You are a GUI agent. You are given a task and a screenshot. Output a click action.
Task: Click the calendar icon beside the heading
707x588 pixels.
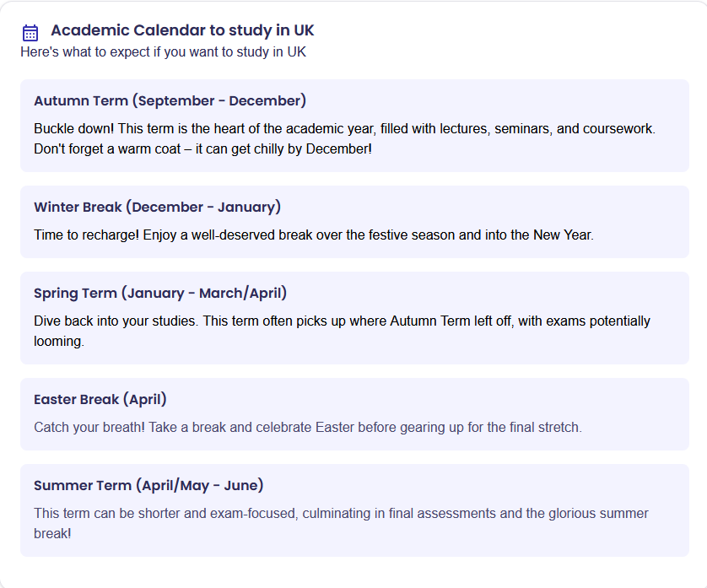click(30, 33)
